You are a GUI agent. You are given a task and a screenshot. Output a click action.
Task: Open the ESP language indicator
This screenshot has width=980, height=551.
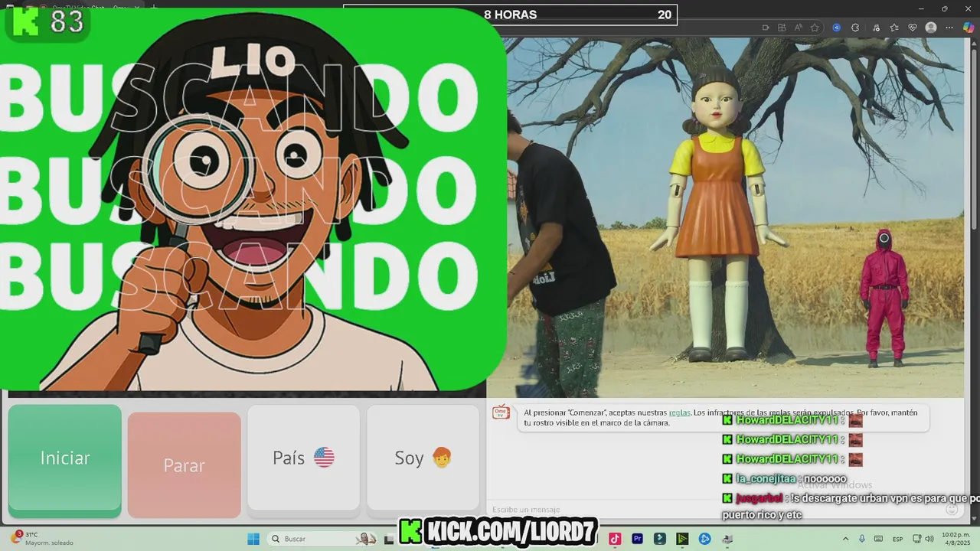897,539
